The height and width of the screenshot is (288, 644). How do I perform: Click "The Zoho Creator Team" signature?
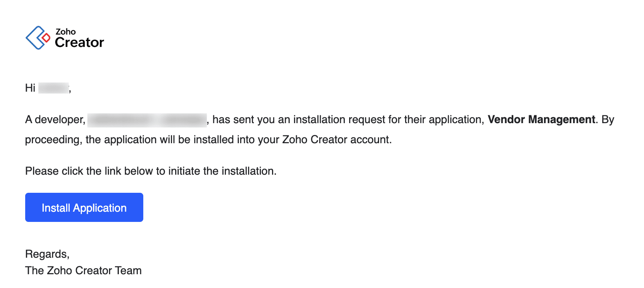[83, 271]
